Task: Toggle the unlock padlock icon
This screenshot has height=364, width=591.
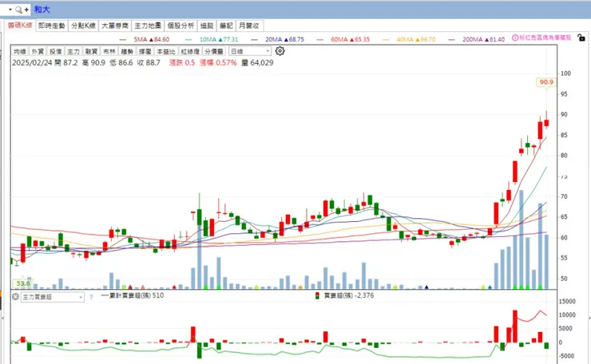Action: point(581,38)
